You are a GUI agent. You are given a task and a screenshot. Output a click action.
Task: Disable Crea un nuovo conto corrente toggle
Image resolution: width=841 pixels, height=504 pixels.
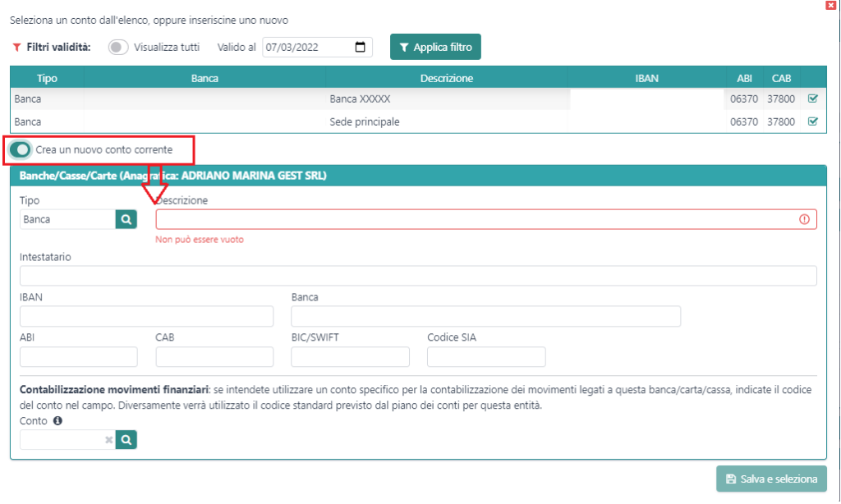click(x=21, y=150)
